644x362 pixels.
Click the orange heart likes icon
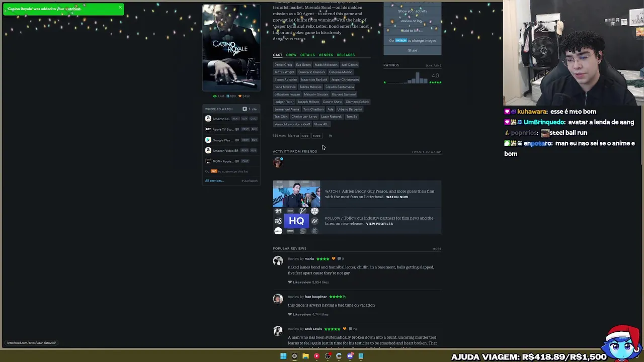click(240, 96)
